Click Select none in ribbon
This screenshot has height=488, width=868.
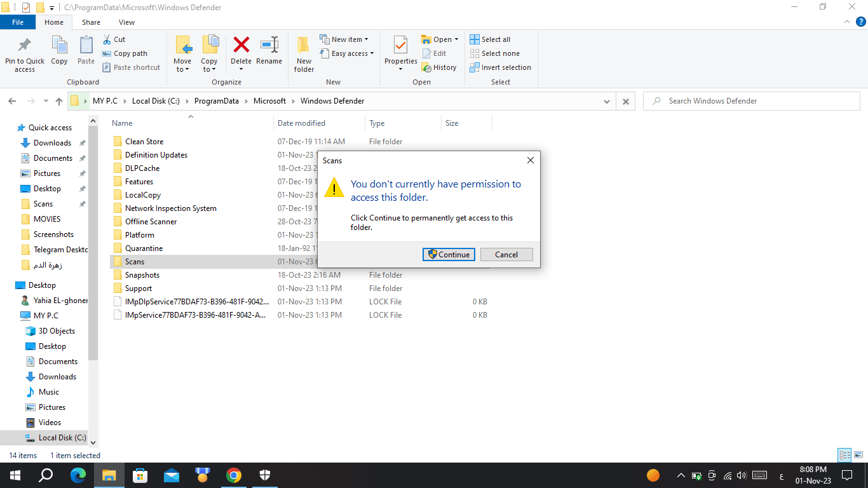pyautogui.click(x=494, y=53)
